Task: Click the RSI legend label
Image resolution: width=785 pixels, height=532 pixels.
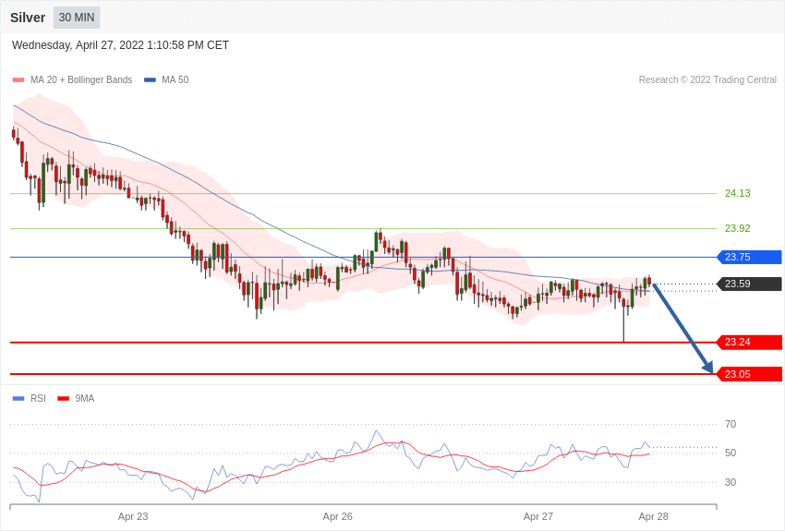Action: click(38, 398)
